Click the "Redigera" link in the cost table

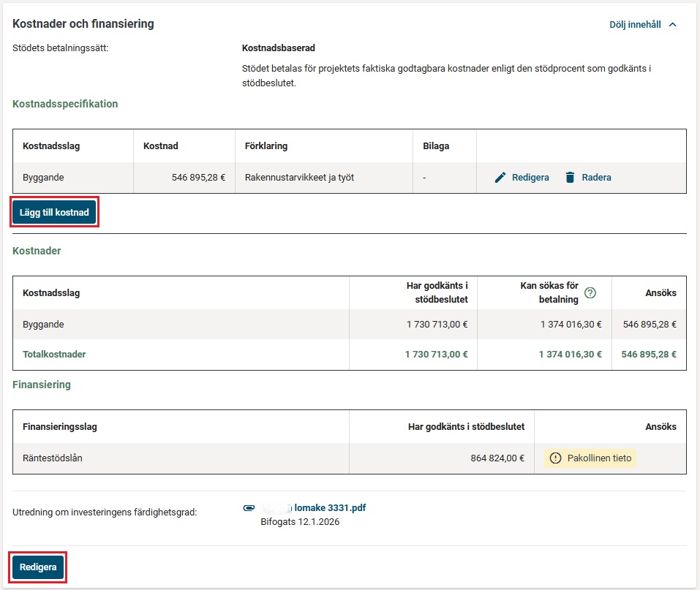[531, 177]
